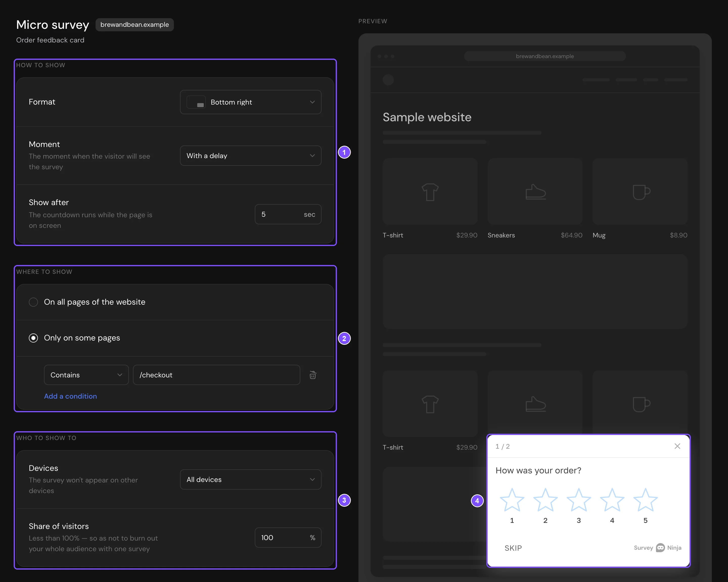This screenshot has height=582, width=728.
Task: Expand the Moment With a delay dropdown
Action: pos(251,156)
